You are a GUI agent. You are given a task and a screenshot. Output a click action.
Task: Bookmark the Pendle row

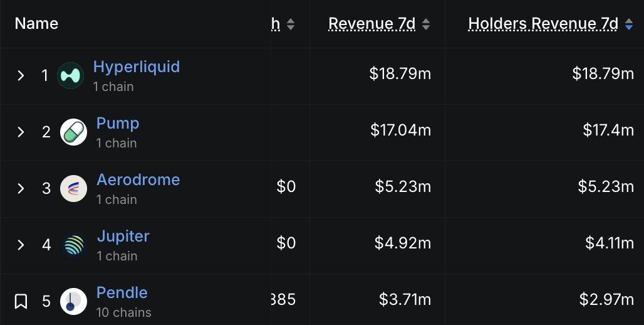[x=21, y=301]
